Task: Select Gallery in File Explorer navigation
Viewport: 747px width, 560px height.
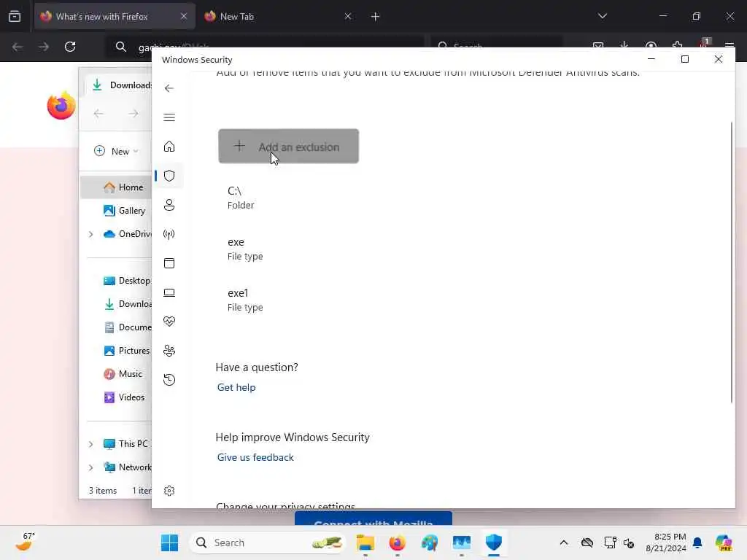Action: pos(124,211)
